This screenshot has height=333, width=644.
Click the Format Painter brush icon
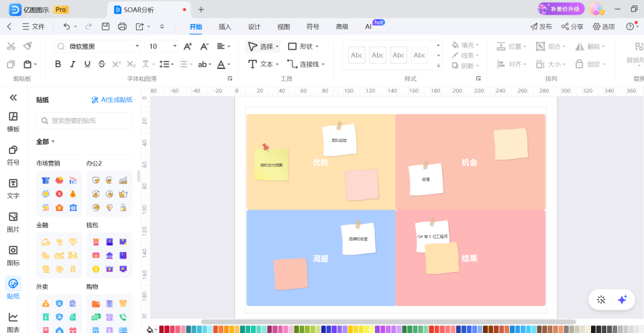[x=28, y=46]
